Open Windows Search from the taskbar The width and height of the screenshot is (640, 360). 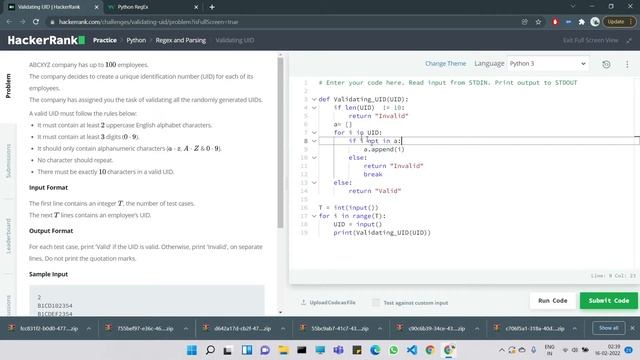point(210,350)
